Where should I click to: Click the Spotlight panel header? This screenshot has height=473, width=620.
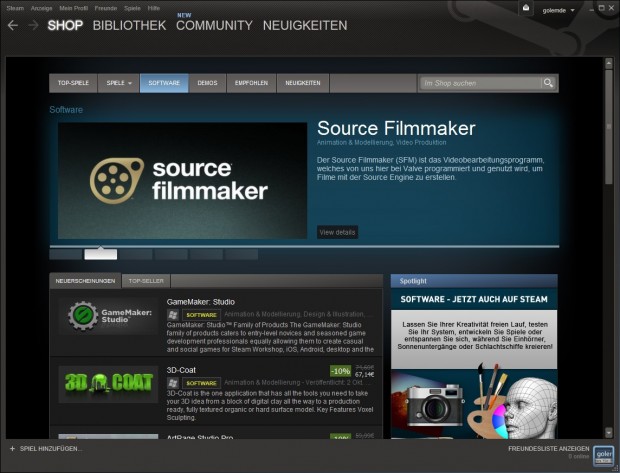click(474, 281)
